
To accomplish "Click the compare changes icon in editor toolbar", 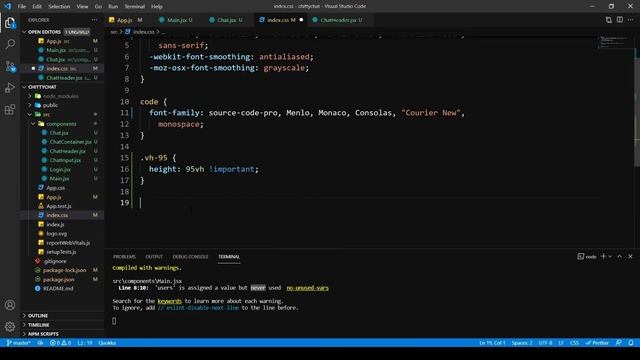I will (609, 20).
